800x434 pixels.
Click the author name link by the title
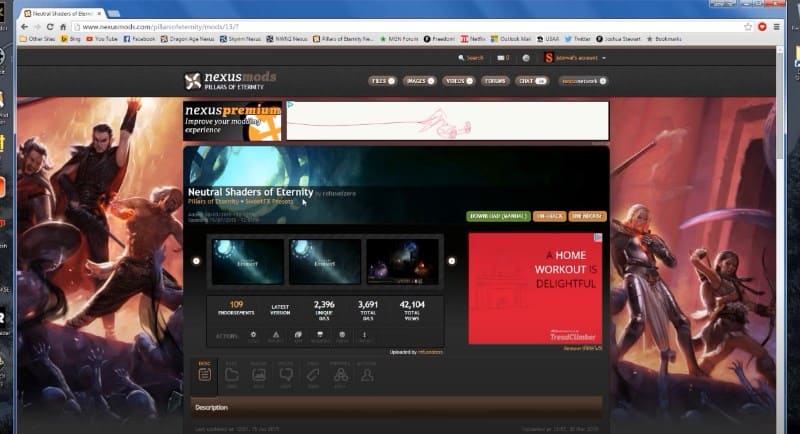(339, 194)
